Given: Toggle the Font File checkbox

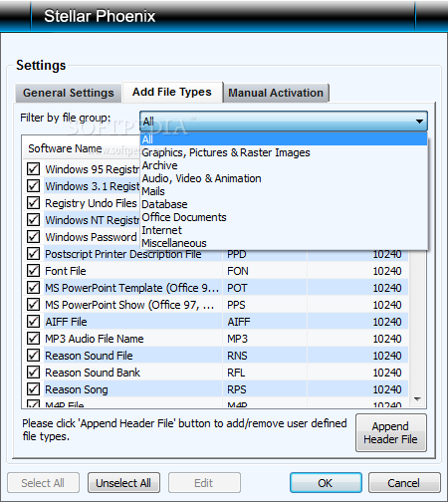Looking at the screenshot, I should pyautogui.click(x=33, y=271).
